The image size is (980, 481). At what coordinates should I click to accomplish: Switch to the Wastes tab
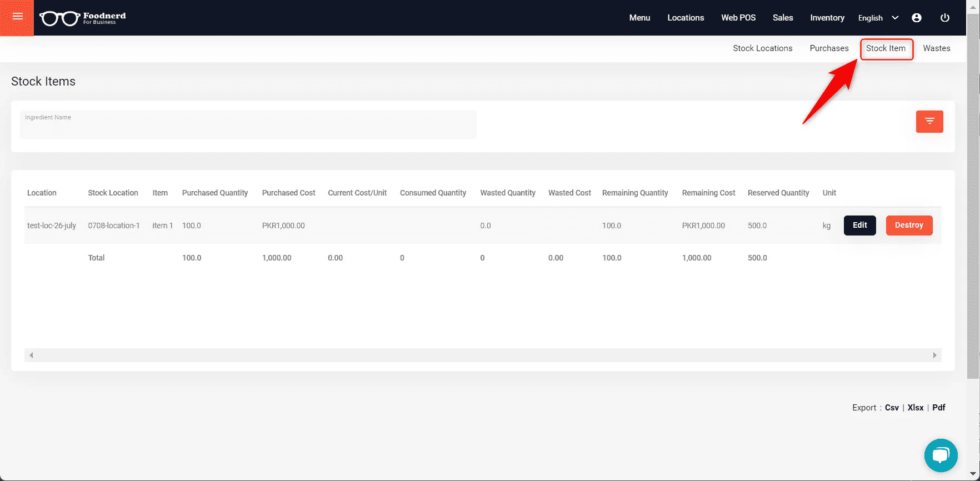click(x=937, y=48)
